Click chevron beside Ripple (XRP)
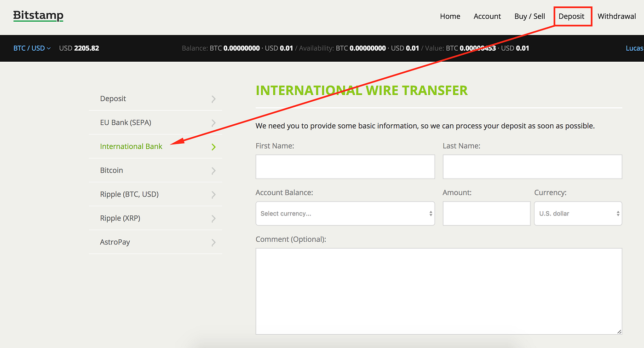The width and height of the screenshot is (644, 348). click(213, 219)
